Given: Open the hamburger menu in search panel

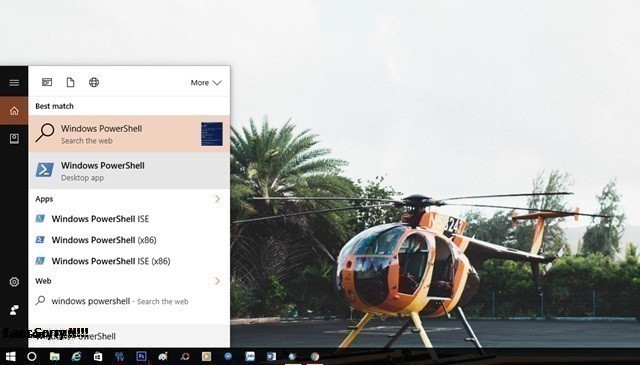Looking at the screenshot, I should [14, 83].
